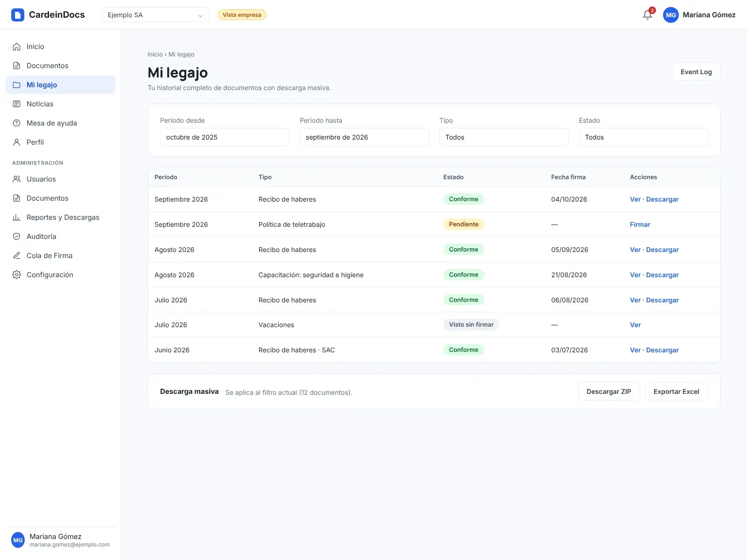Click the Usuarios people icon
This screenshot has height=560, width=747.
pos(17,179)
